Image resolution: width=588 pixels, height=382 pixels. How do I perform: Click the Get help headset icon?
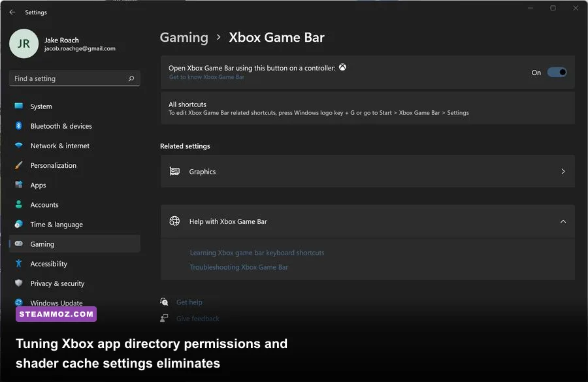(x=164, y=302)
